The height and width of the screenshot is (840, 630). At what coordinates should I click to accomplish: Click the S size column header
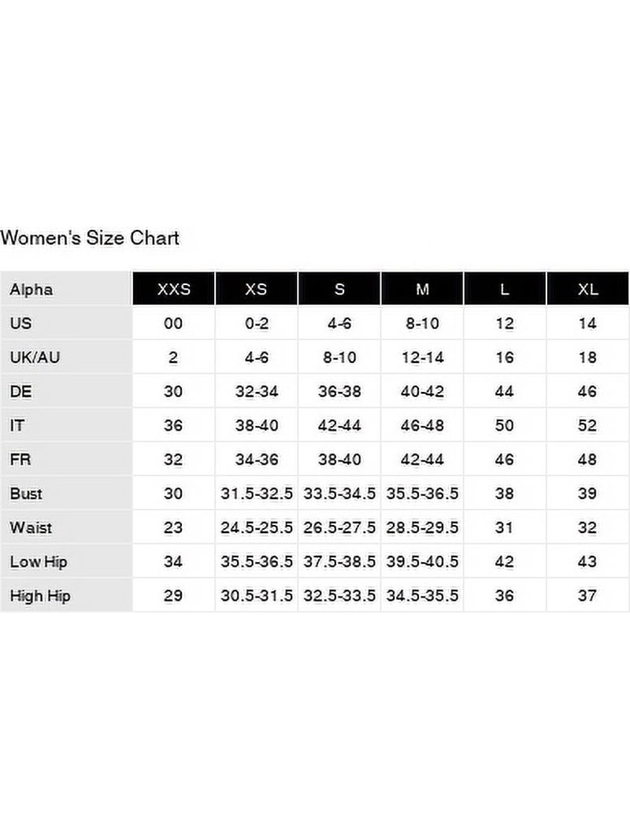(x=339, y=289)
